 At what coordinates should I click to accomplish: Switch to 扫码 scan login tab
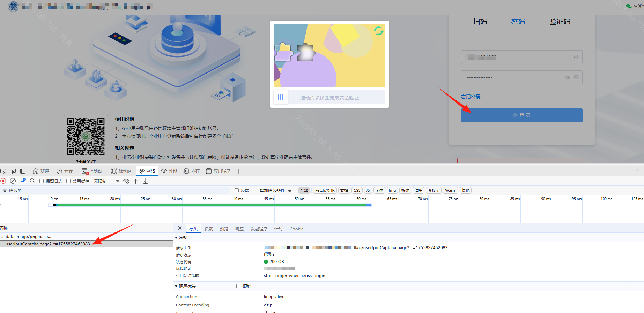[480, 22]
